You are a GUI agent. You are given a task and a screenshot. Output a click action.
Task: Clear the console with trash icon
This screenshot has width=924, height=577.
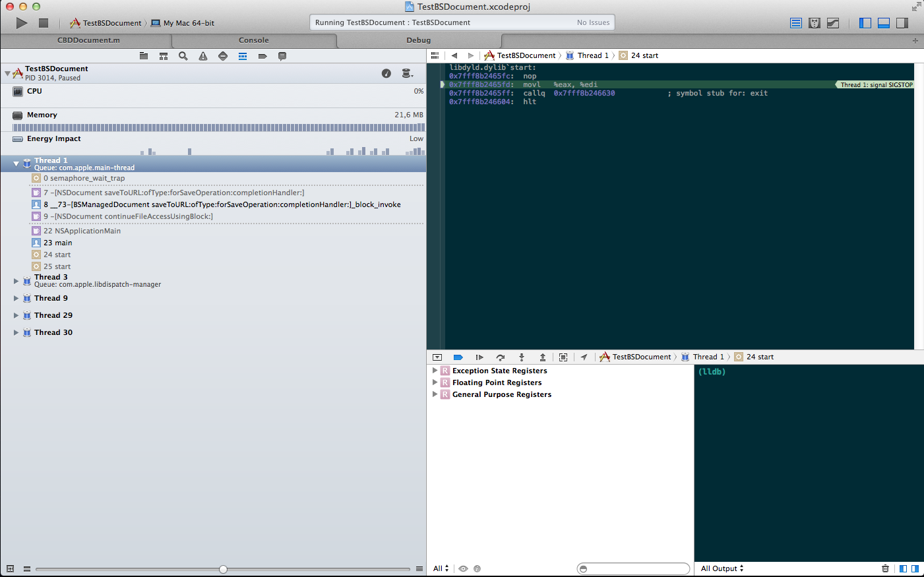885,568
